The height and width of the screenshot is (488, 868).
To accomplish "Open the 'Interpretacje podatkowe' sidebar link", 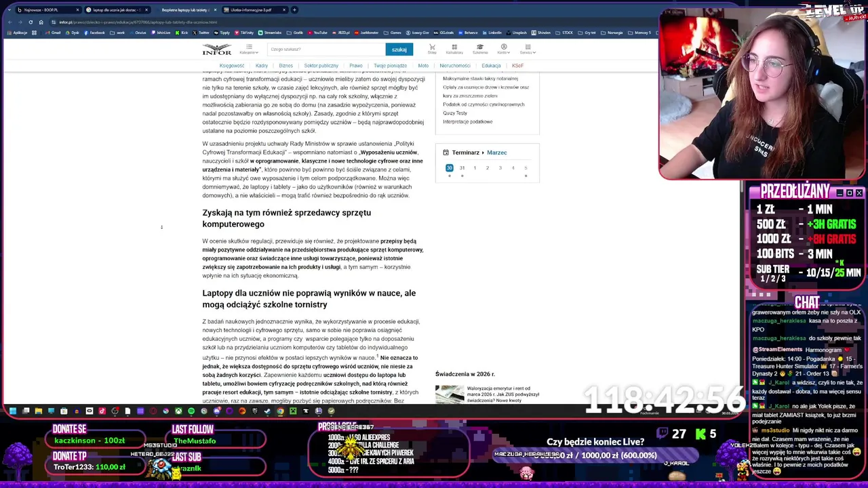I will click(x=468, y=122).
